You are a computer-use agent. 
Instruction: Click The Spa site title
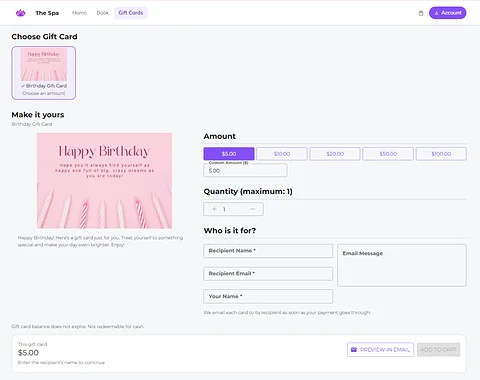[x=47, y=13]
